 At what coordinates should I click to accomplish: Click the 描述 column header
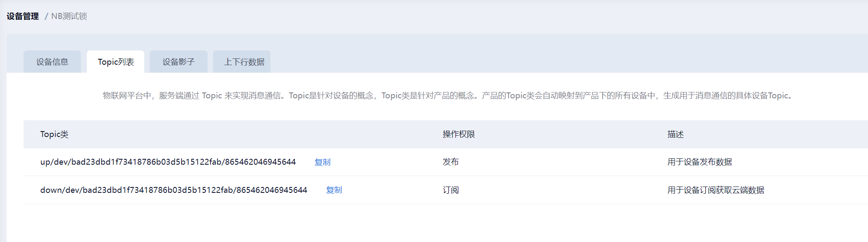[x=676, y=134]
